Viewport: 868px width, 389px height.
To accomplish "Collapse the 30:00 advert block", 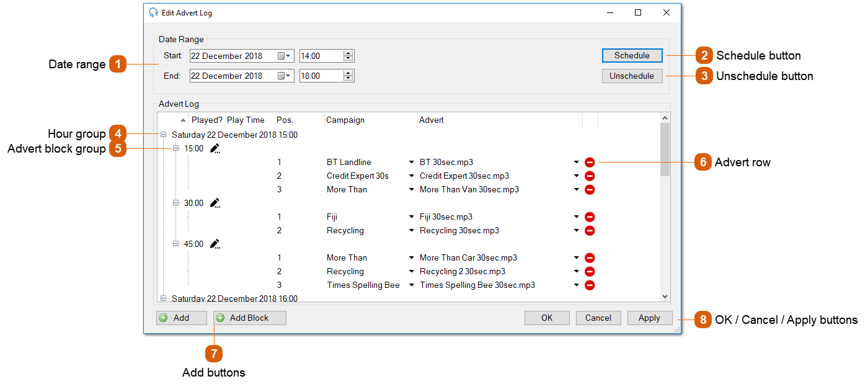I will (176, 203).
